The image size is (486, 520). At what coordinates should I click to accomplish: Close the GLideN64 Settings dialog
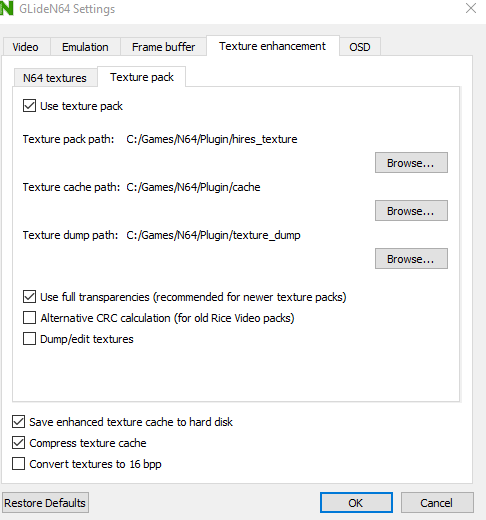click(x=471, y=8)
